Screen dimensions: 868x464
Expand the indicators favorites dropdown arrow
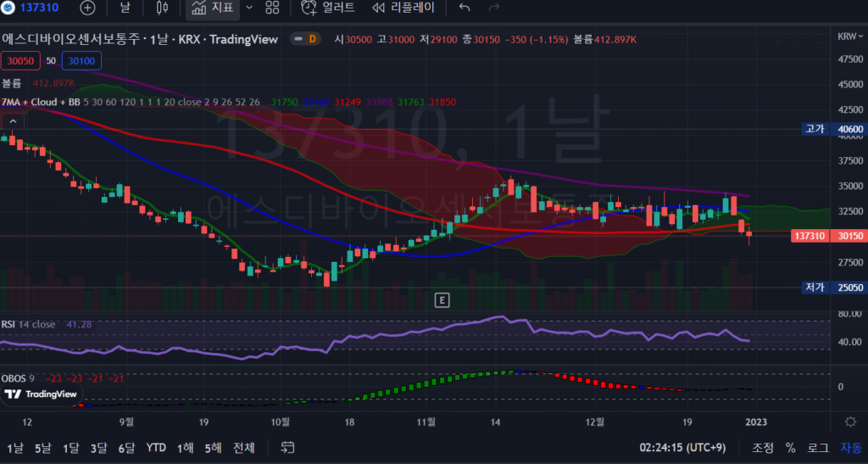pos(248,8)
